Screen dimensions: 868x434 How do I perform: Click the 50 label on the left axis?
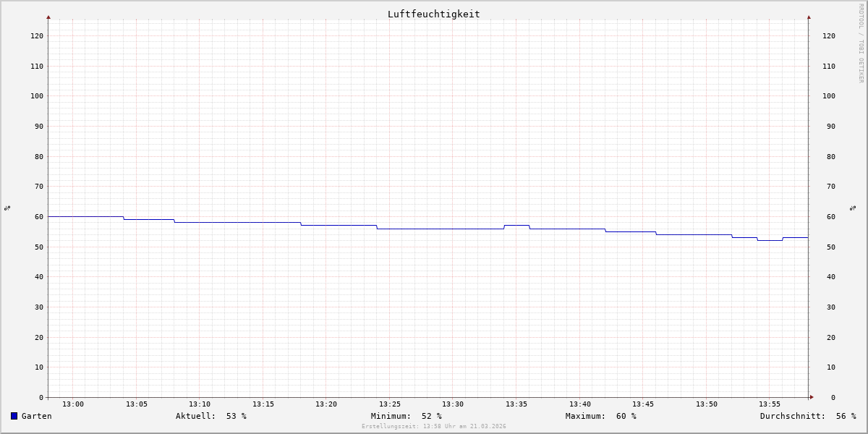pyautogui.click(x=39, y=247)
